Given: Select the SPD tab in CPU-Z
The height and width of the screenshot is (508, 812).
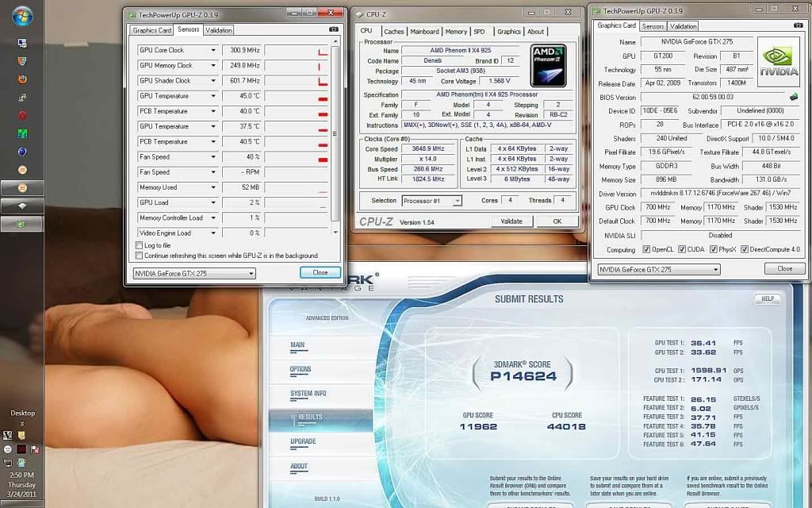Looking at the screenshot, I should [x=480, y=32].
